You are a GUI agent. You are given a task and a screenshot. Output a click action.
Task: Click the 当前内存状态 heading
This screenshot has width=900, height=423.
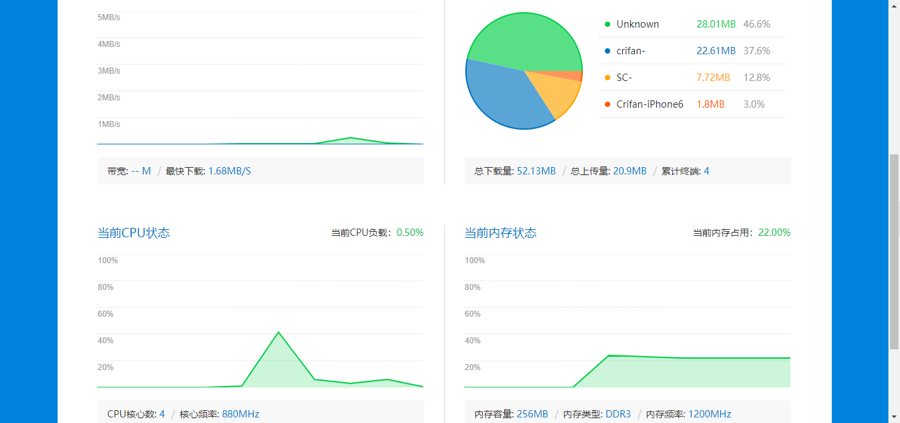click(501, 233)
